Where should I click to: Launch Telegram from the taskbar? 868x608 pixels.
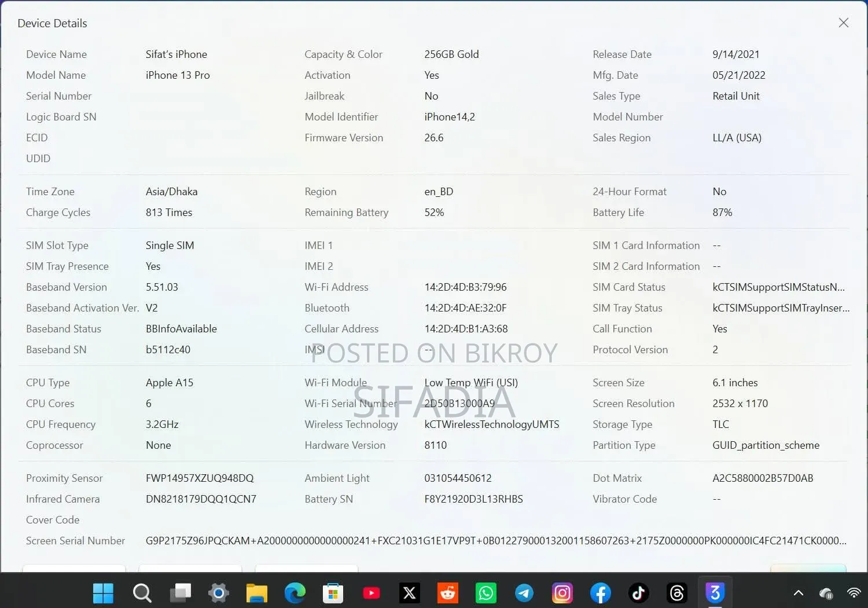pyautogui.click(x=524, y=593)
